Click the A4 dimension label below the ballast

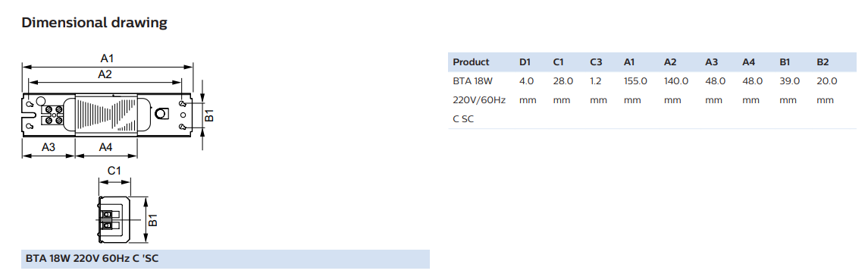(x=105, y=147)
